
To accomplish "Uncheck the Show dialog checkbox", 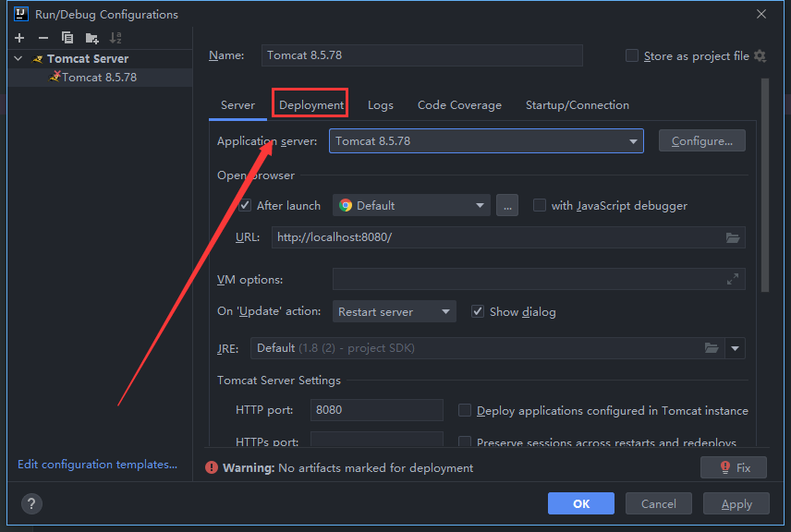I will (x=477, y=311).
